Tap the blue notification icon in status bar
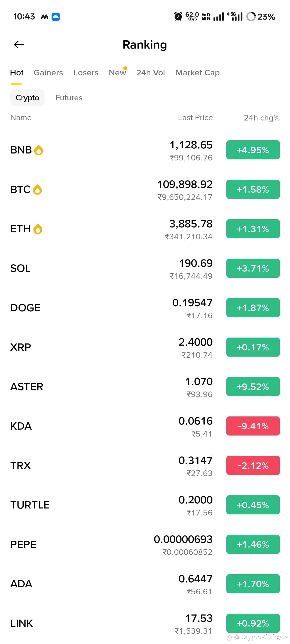 tap(56, 17)
